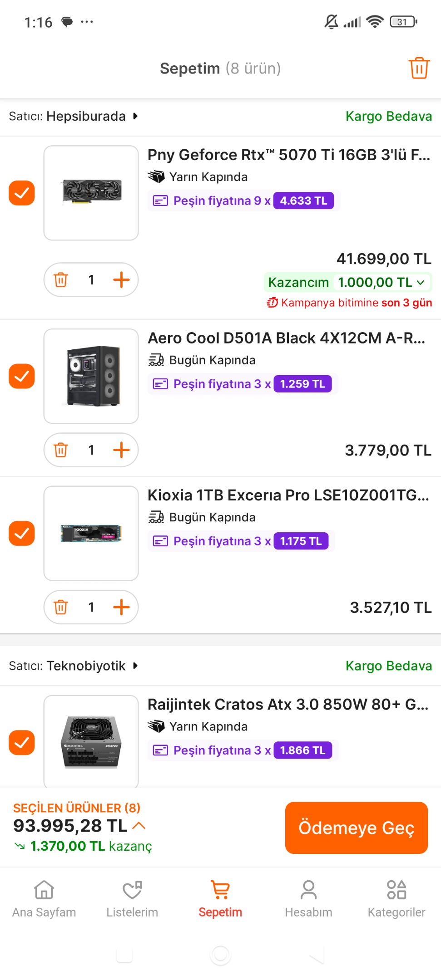Uncheck the Raijintek Cratos power supply
This screenshot has width=441, height=980.
pos(22,742)
